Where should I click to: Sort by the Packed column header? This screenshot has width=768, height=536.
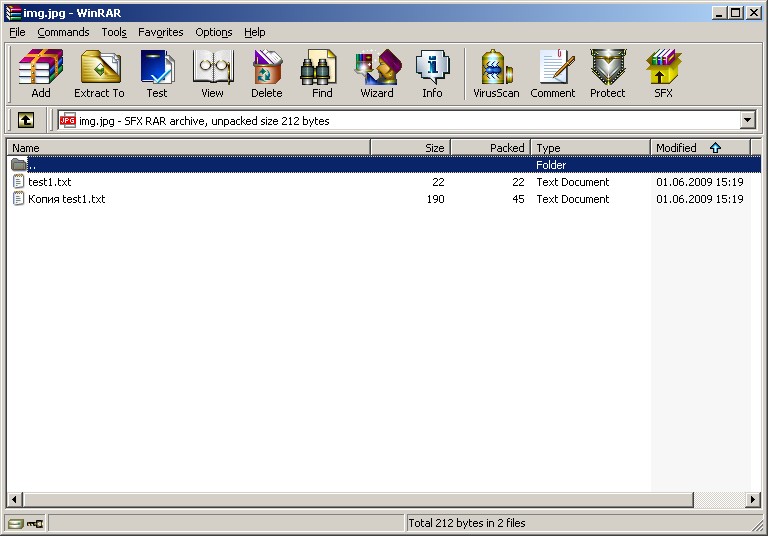[x=490, y=147]
